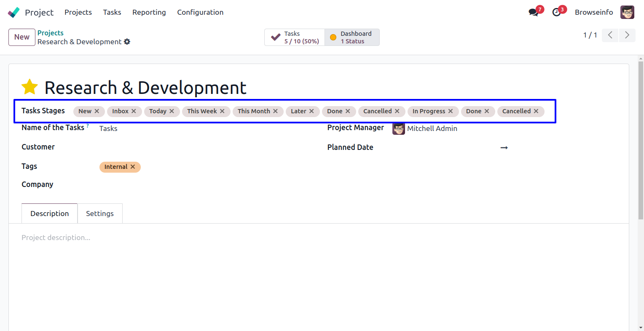Toggle the yellow favorite star
644x331 pixels.
pos(30,87)
